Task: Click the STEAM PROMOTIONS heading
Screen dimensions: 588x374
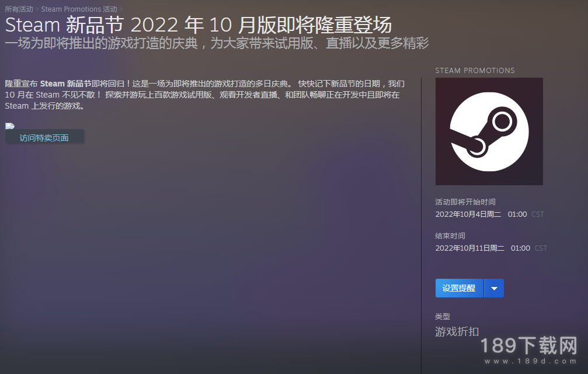Action: pyautogui.click(x=475, y=71)
